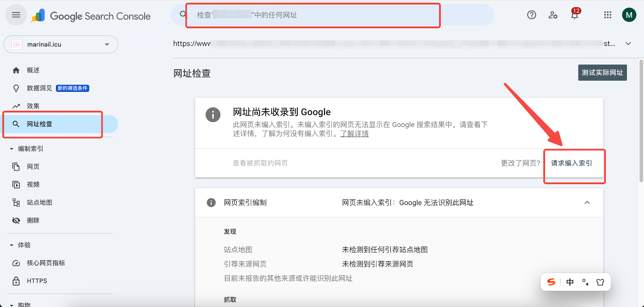Open the hamburger main menu
Viewport: 644px width, 307px height.
(x=16, y=15)
